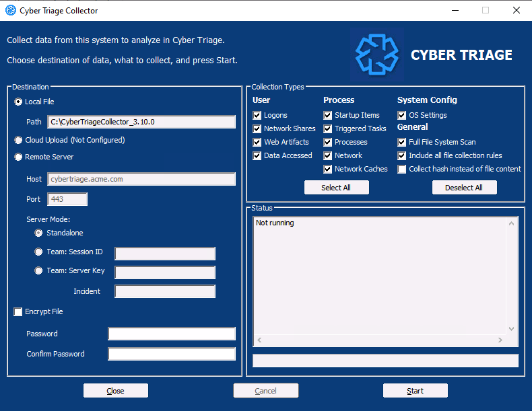The width and height of the screenshot is (532, 411).
Task: Click the collection progress bar
Action: (385, 361)
